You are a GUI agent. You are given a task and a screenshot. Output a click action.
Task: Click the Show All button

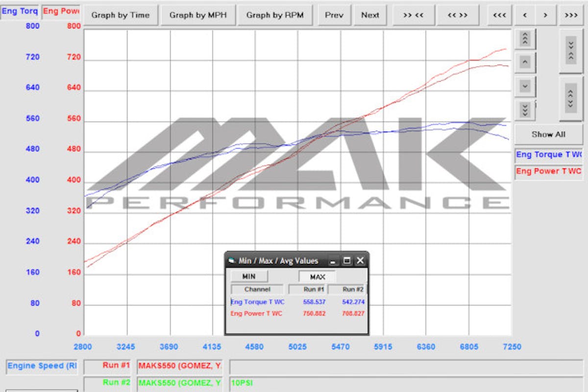(x=548, y=134)
